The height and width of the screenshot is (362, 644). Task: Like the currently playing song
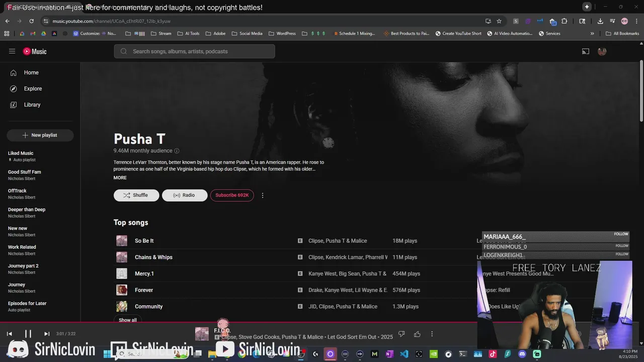click(x=417, y=334)
